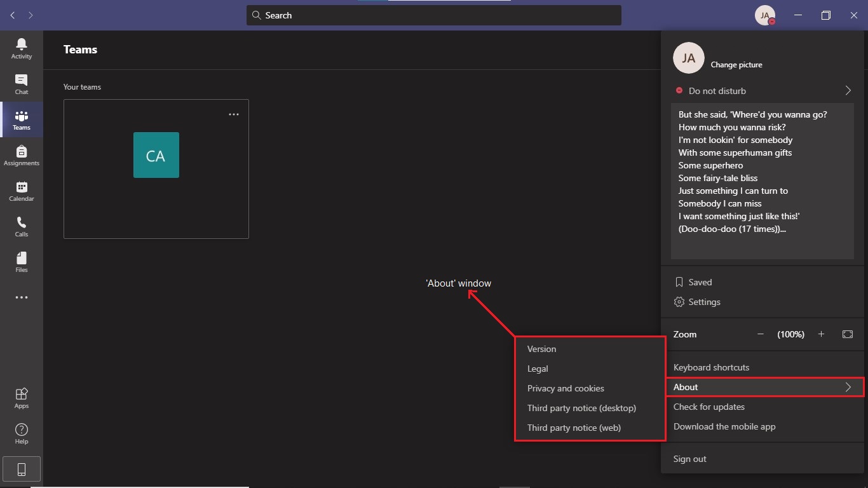Screen dimensions: 868x488
Task: Select the Teams sidebar icon
Action: coord(22,119)
